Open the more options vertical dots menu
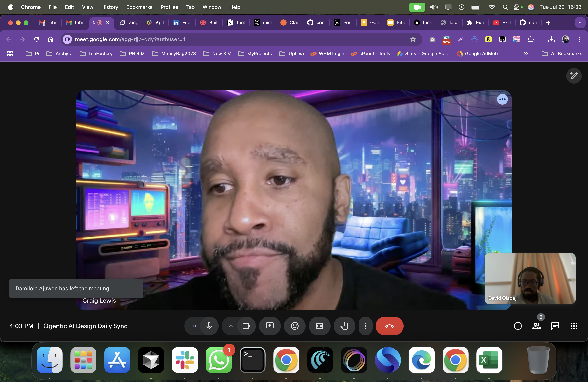Screen dimensions: 588x382 pyautogui.click(x=365, y=326)
